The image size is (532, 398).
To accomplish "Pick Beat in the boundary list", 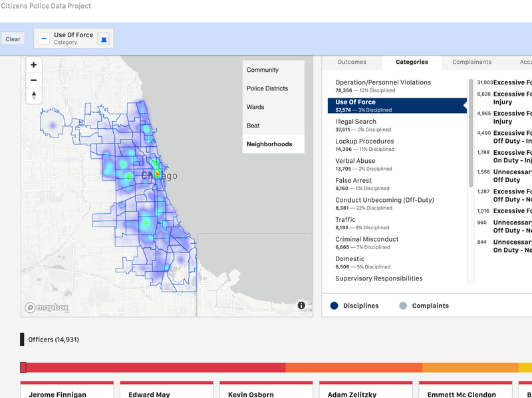I will pos(253,126).
